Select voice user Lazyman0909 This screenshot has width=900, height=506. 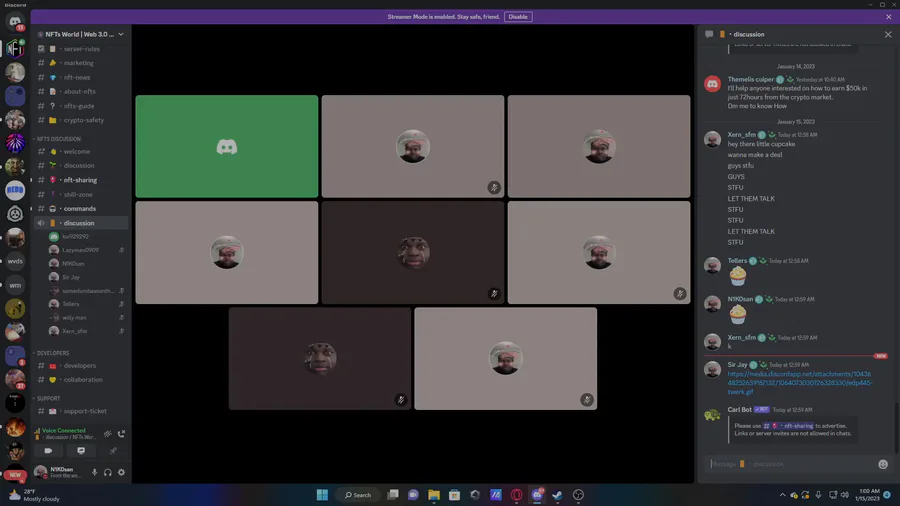pyautogui.click(x=86, y=250)
